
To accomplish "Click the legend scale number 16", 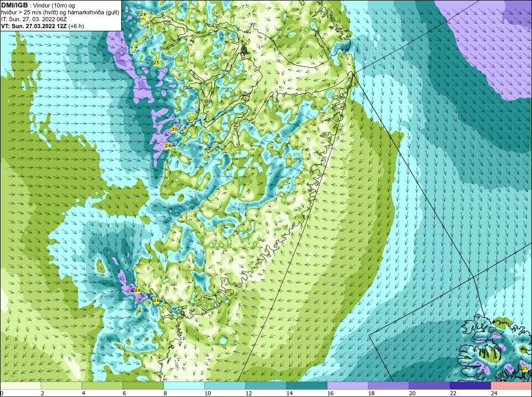I will coord(330,393).
